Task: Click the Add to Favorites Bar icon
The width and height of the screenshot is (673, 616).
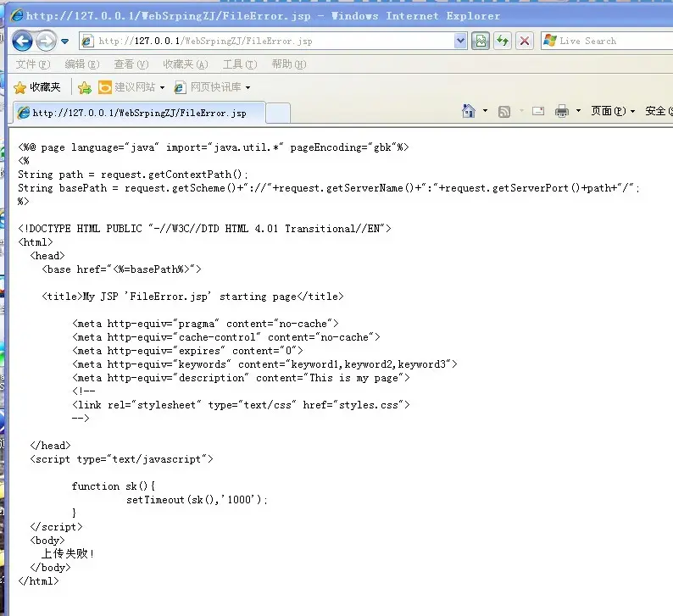Action: tap(85, 87)
